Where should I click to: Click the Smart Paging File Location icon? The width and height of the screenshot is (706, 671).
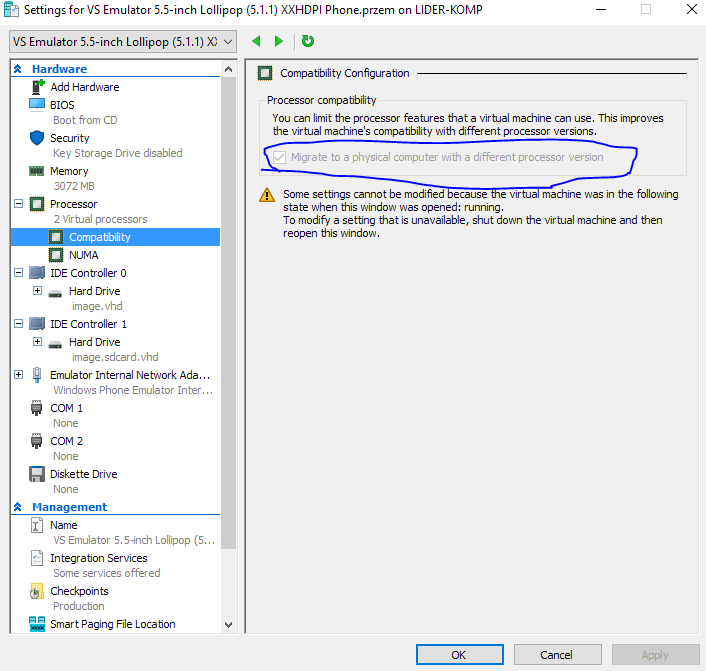click(37, 624)
